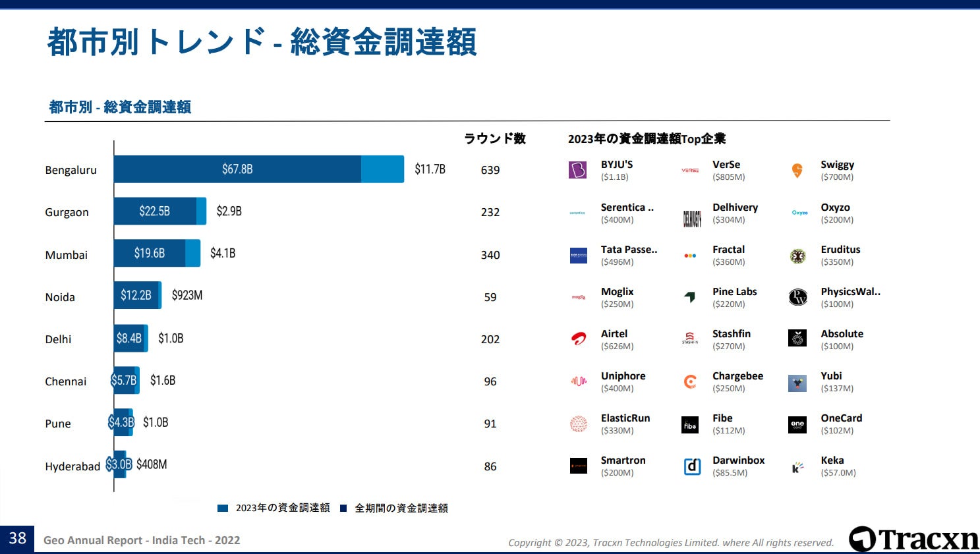Click the $22.5B value on Gurgaon bar
This screenshot has width=980, height=554.
[154, 211]
